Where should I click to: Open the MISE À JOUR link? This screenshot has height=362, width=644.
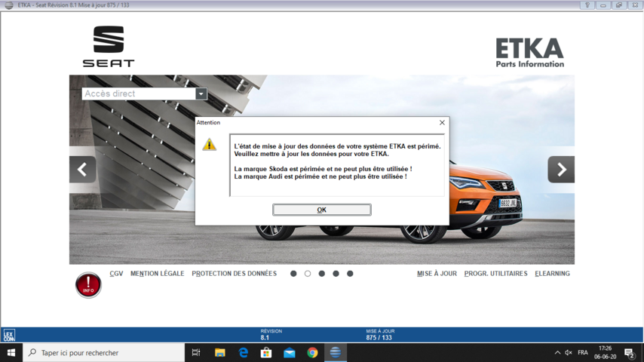coord(437,274)
